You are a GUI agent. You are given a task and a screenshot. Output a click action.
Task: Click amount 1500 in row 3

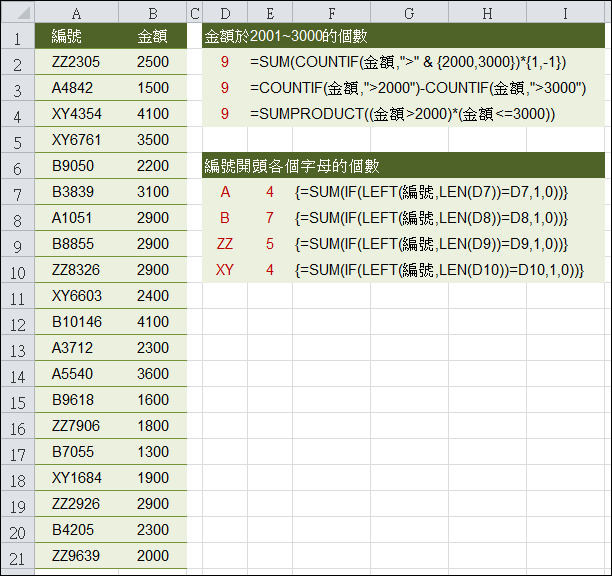[153, 88]
